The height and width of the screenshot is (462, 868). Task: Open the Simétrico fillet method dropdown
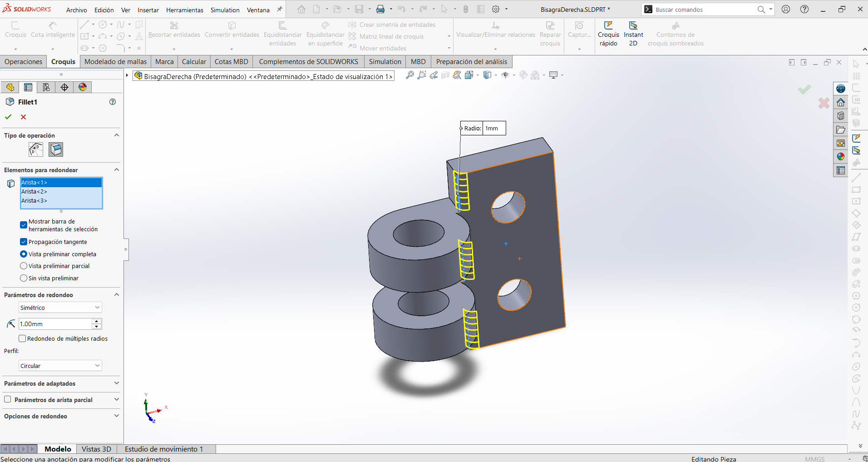(60, 308)
